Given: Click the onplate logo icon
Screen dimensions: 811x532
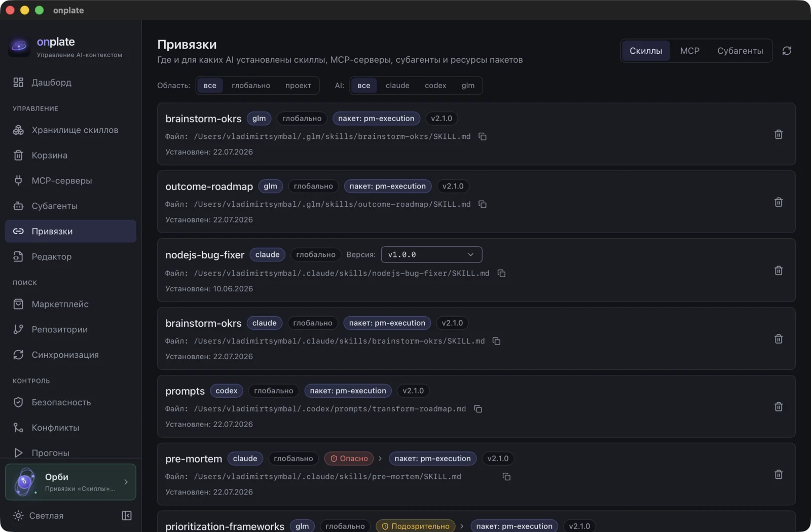Looking at the screenshot, I should 19,47.
